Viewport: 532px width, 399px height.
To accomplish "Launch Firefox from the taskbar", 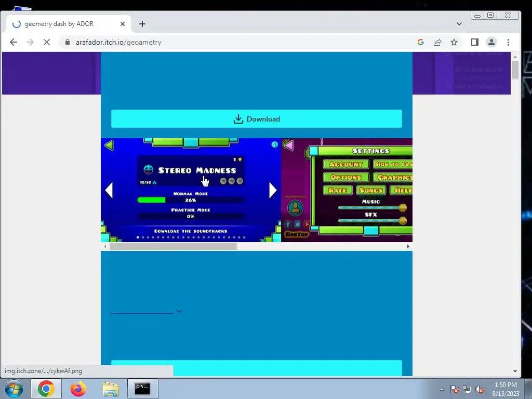I will click(78, 389).
